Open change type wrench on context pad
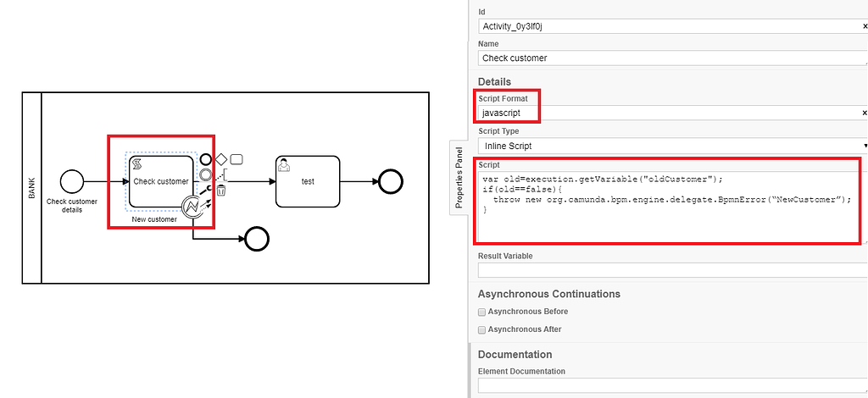 (x=206, y=191)
